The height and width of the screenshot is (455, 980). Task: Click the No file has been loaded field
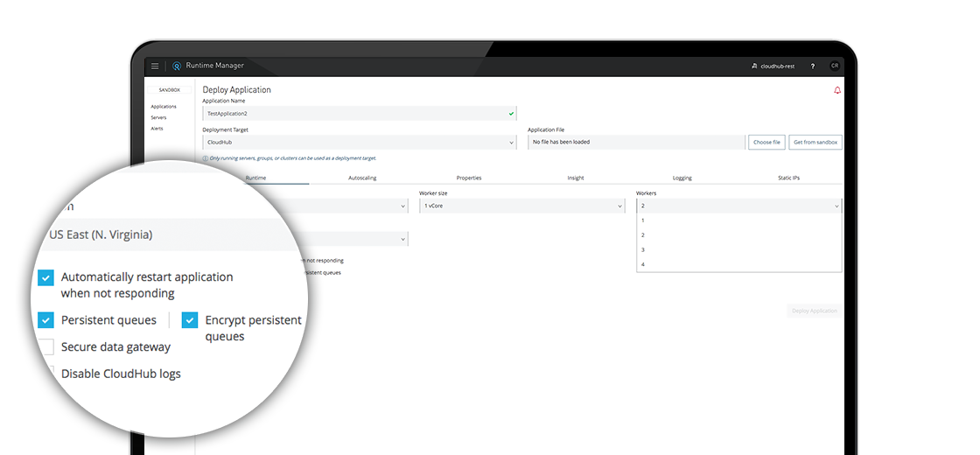636,143
